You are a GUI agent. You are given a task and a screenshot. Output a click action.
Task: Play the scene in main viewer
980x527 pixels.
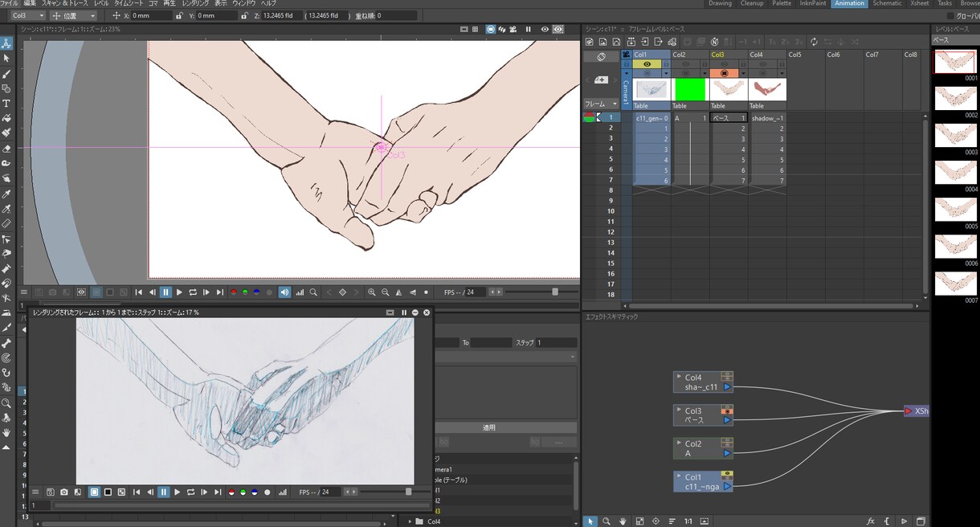point(179,292)
